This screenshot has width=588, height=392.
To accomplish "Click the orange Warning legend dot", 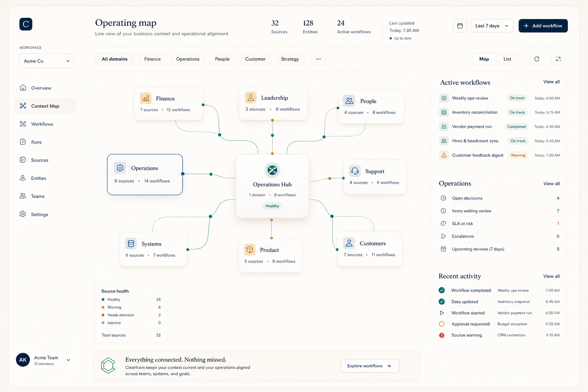I will 103,307.
